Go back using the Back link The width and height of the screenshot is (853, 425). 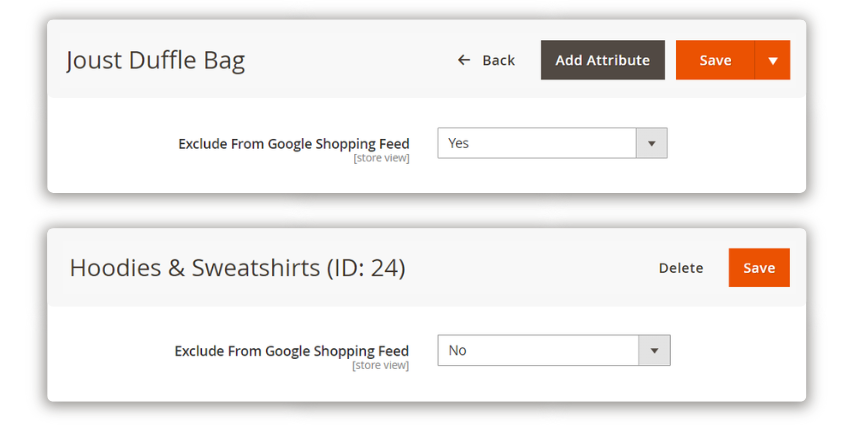point(486,60)
